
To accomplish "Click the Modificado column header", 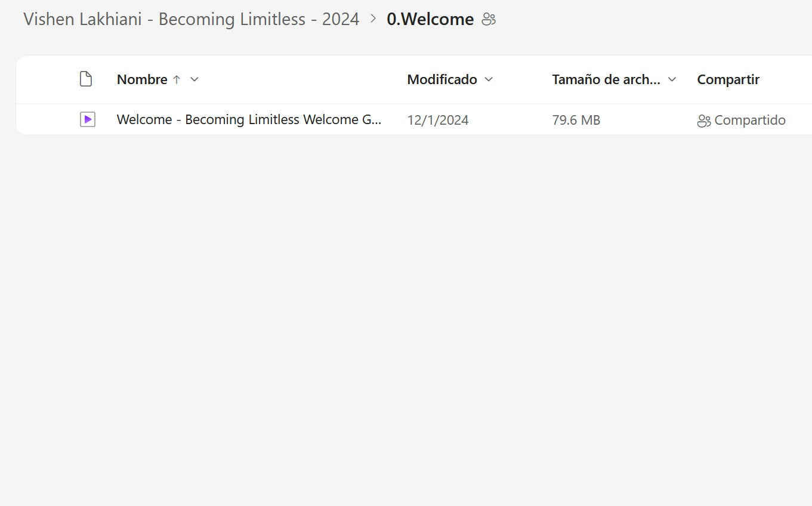I will point(442,79).
